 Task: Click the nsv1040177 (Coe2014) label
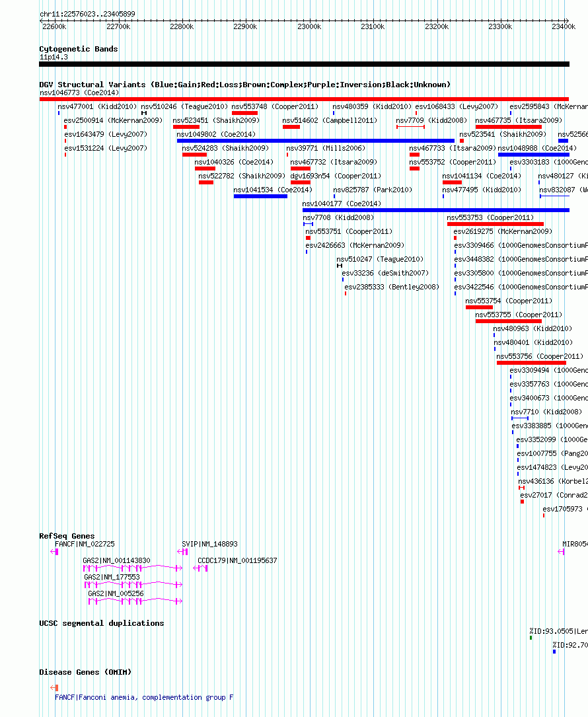[342, 204]
